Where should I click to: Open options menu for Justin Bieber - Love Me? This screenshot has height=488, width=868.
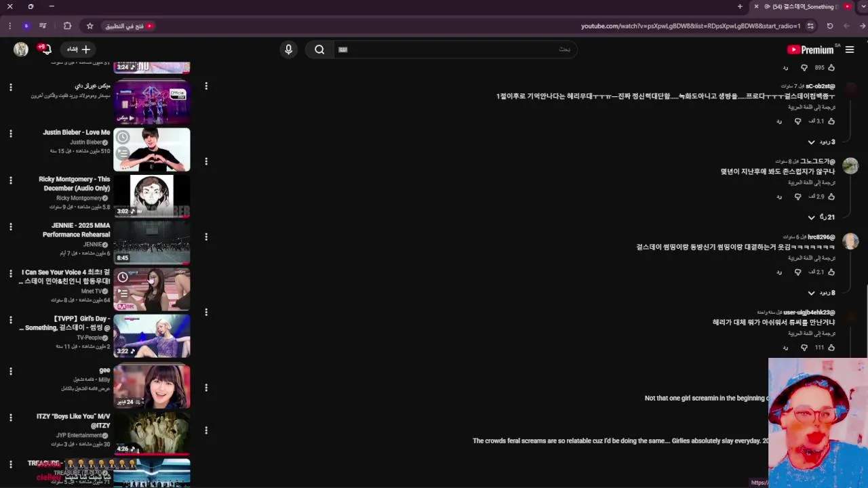(10, 134)
